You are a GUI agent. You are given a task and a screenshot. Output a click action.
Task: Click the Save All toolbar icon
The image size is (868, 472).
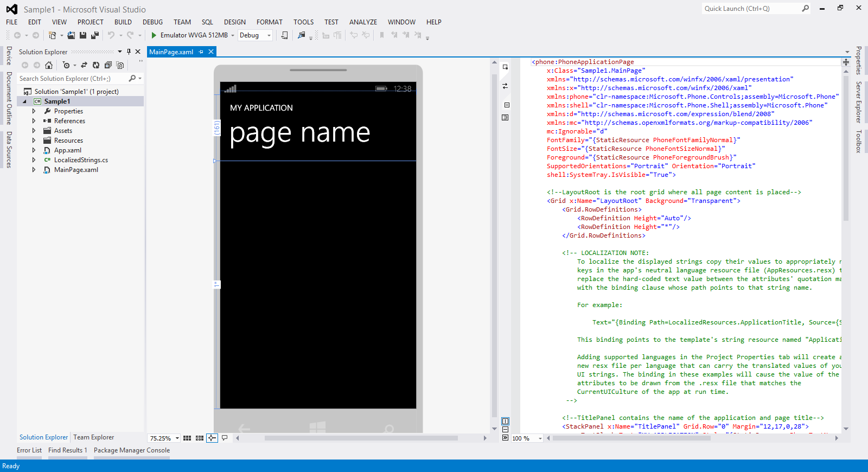(95, 35)
